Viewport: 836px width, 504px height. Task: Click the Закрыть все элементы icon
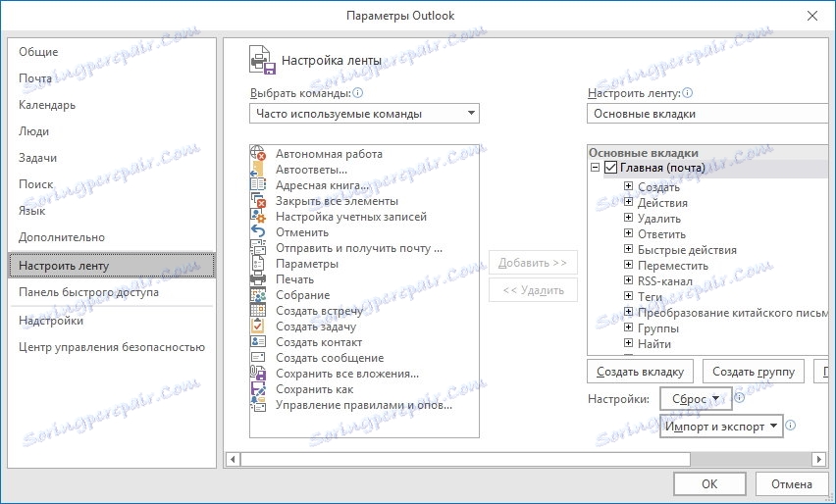tap(258, 201)
